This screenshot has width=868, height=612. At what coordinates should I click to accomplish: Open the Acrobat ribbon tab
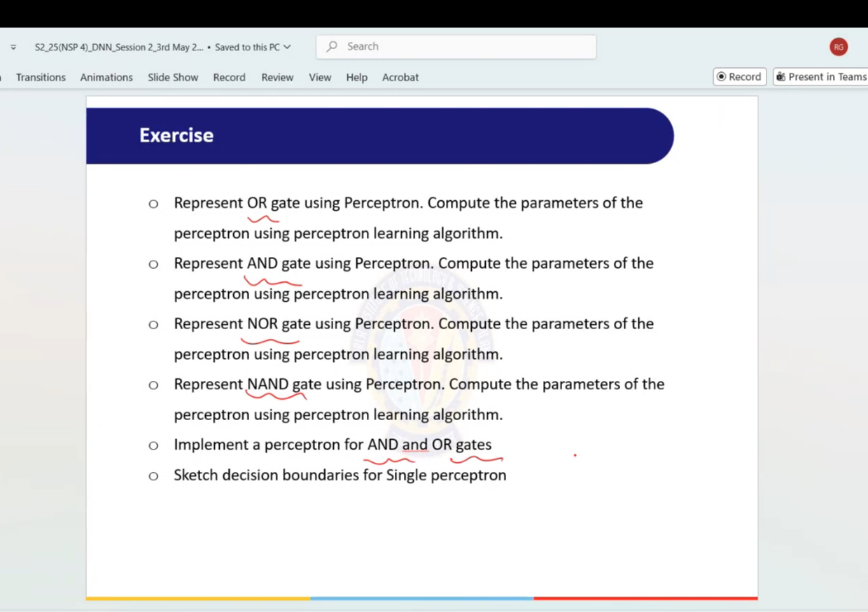point(400,77)
